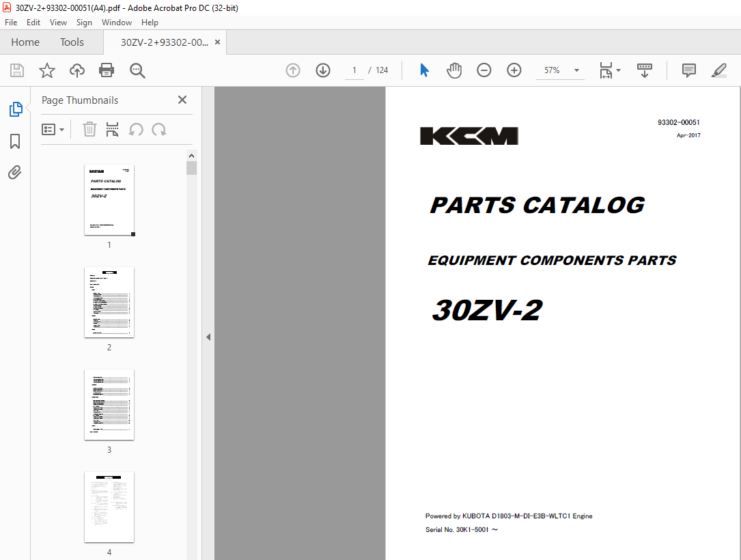
Task: Click the total page count 124
Action: pyautogui.click(x=382, y=70)
